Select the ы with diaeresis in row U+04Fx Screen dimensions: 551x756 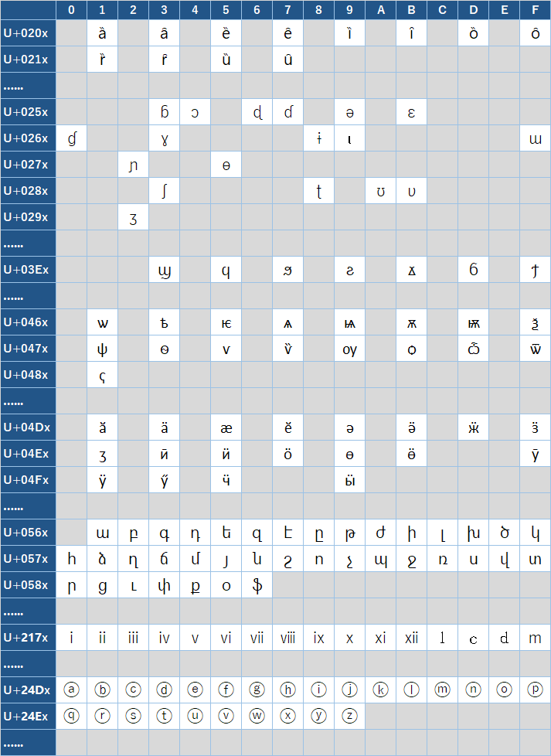coord(349,480)
